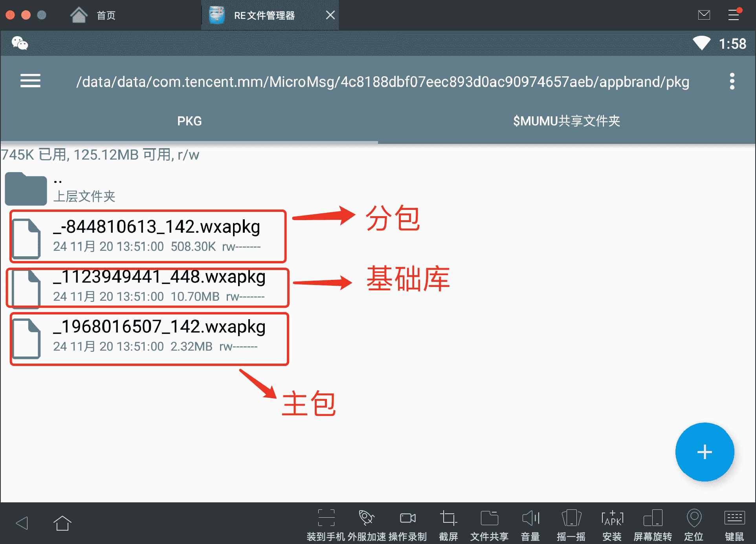The width and height of the screenshot is (756, 544).
Task: Toggle 屏幕旋转 screen rotation
Action: pos(653,525)
